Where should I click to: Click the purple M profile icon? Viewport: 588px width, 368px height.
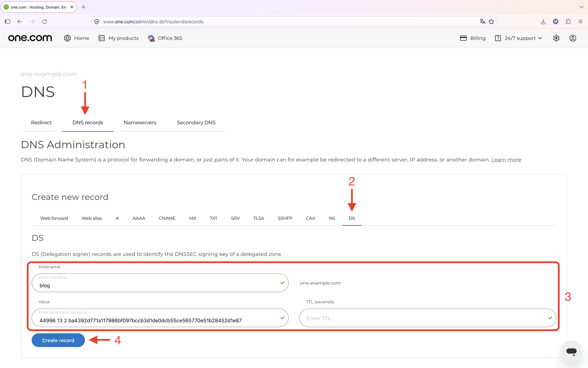pyautogui.click(x=556, y=21)
